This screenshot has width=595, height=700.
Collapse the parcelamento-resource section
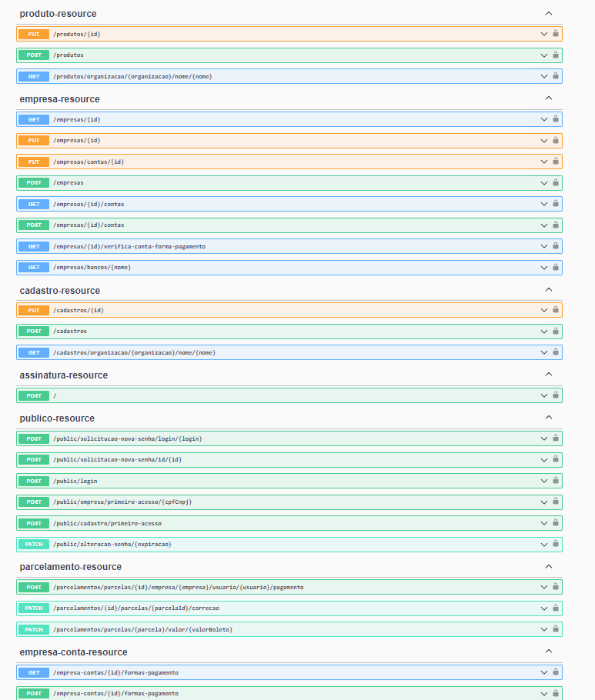(549, 566)
